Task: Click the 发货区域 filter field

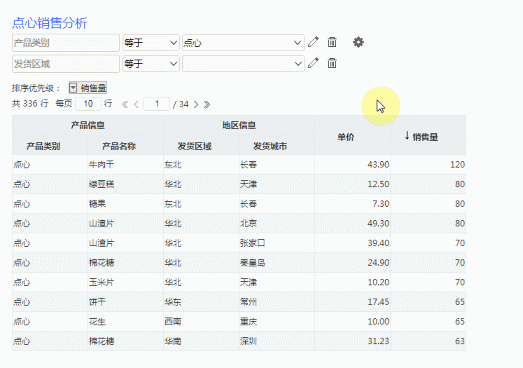Action: tap(66, 63)
